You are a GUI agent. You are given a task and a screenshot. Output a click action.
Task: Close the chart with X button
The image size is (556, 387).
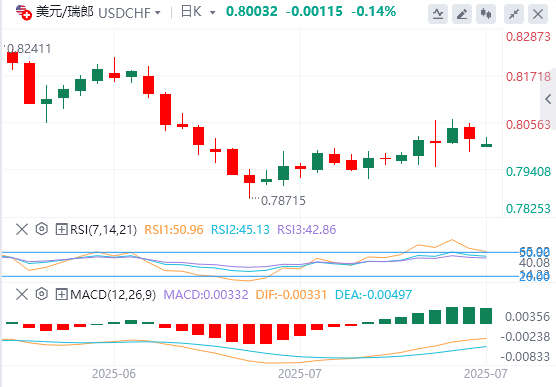[538, 14]
